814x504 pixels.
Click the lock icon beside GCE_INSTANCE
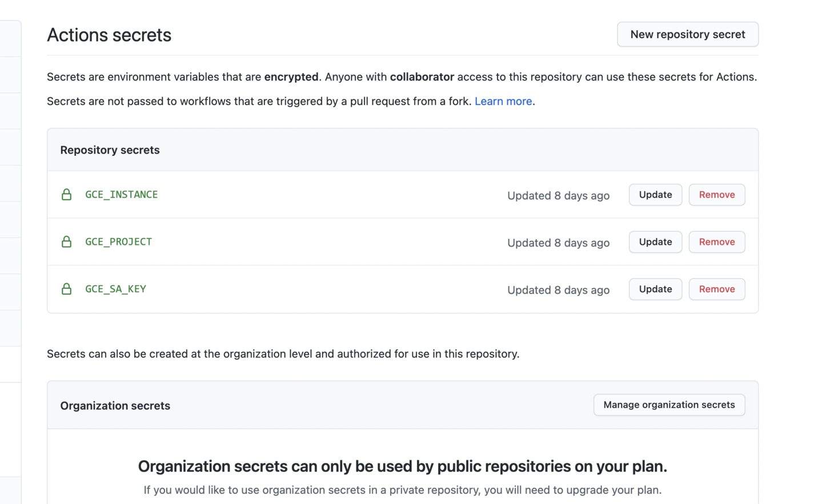pyautogui.click(x=67, y=194)
